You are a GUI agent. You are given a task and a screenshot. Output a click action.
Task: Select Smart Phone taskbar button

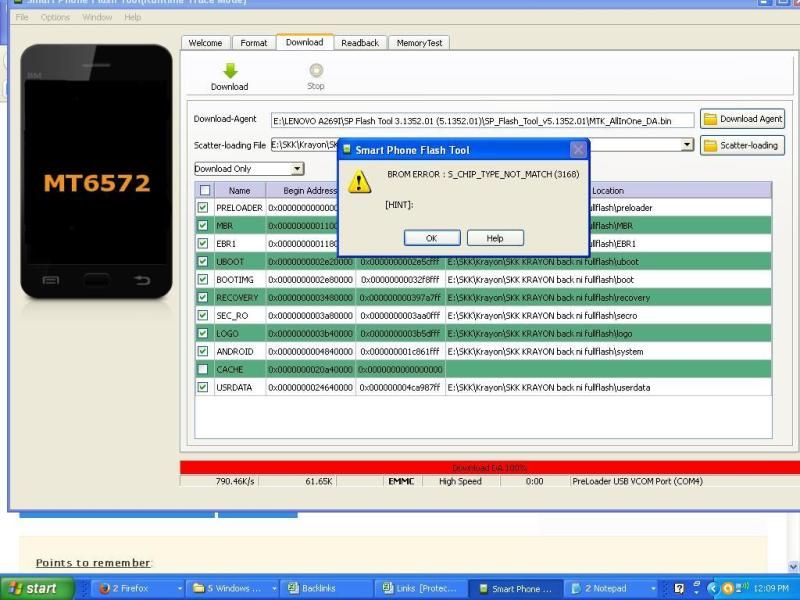515,588
